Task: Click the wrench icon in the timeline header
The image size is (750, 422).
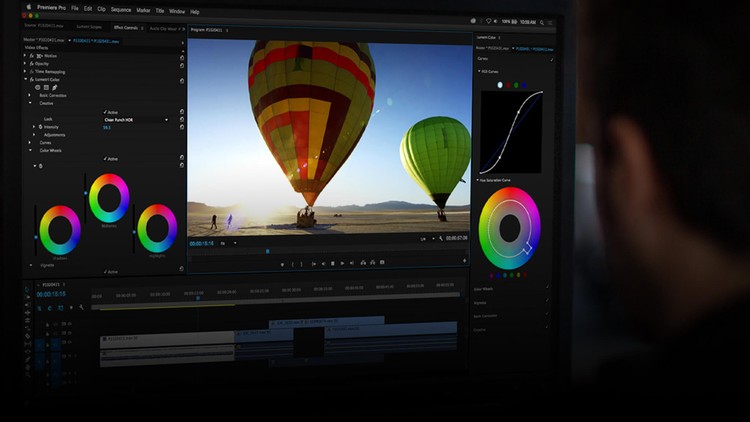Action: (81, 308)
